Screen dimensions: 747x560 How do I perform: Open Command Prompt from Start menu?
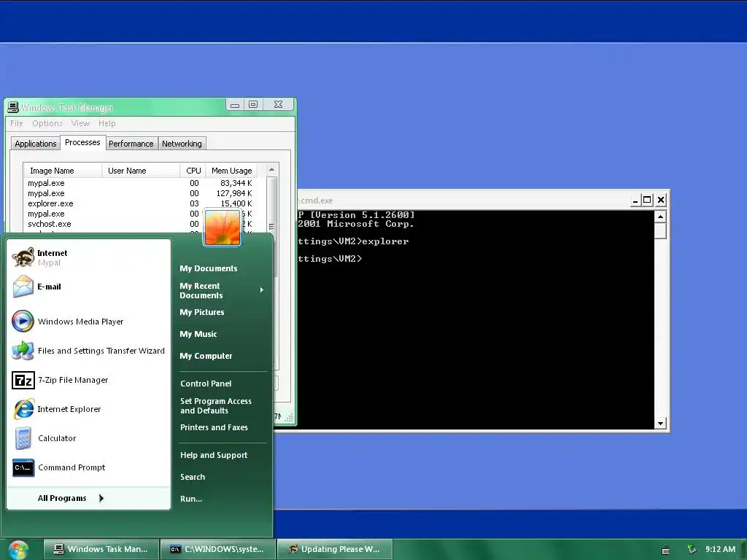click(88, 467)
